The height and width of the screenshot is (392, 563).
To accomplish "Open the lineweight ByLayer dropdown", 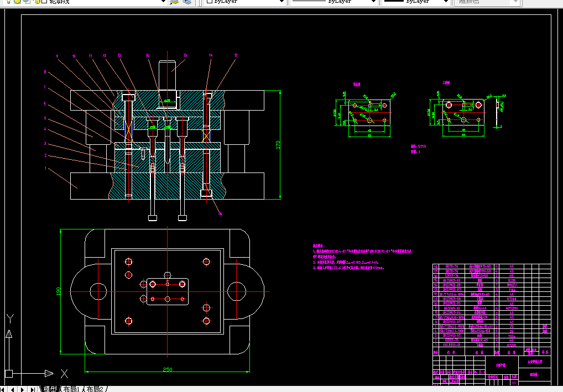I will click(446, 2).
